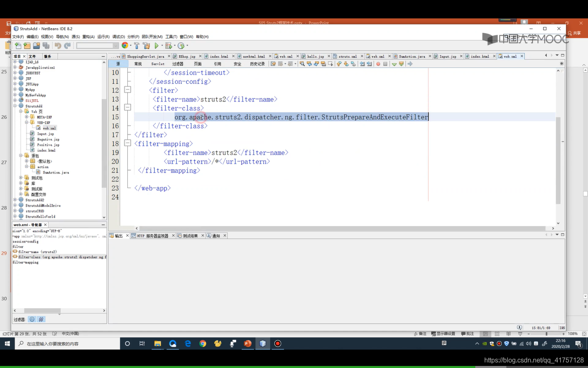The image size is (588, 368).
Task: Click the Debug Project icon
Action: 168,46
